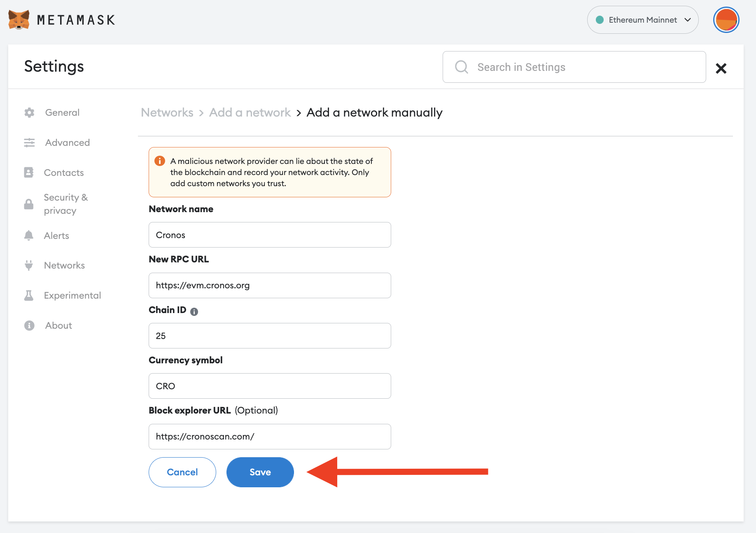
Task: Click the Networks plug icon
Action: (x=29, y=265)
